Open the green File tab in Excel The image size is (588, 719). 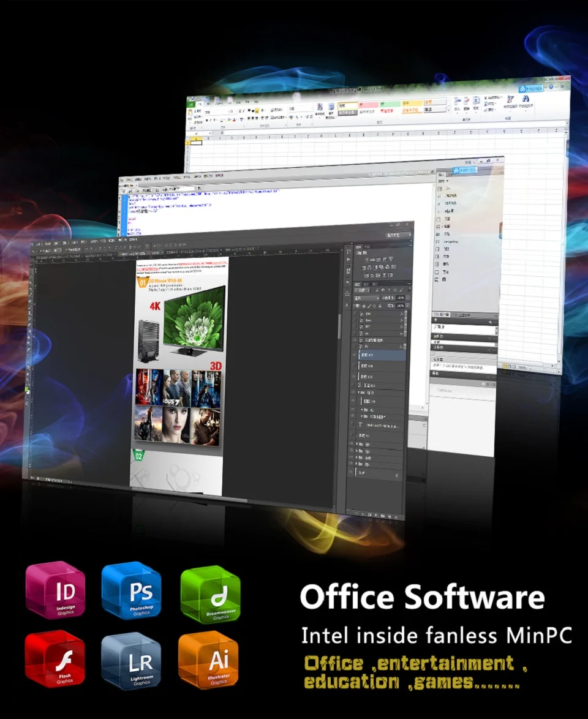tap(191, 105)
